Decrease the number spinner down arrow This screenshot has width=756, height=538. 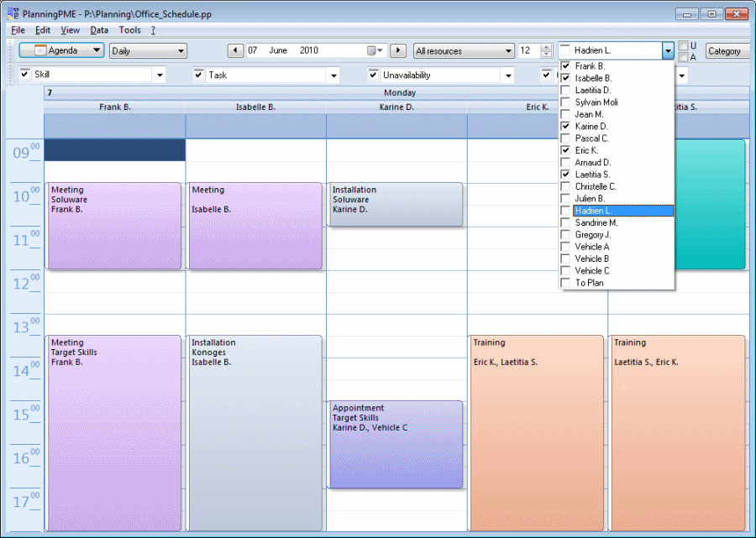pyautogui.click(x=546, y=54)
